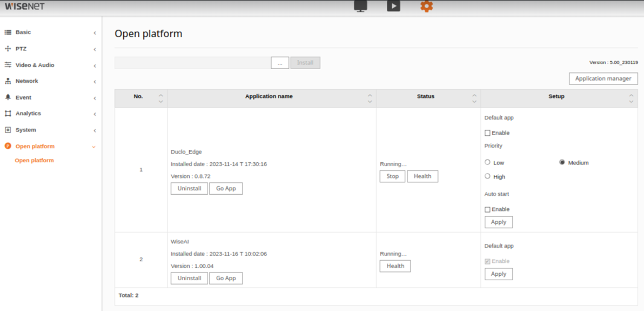Expand the Basic menu chevron
Screen dimensions: 644x311
[x=95, y=32]
